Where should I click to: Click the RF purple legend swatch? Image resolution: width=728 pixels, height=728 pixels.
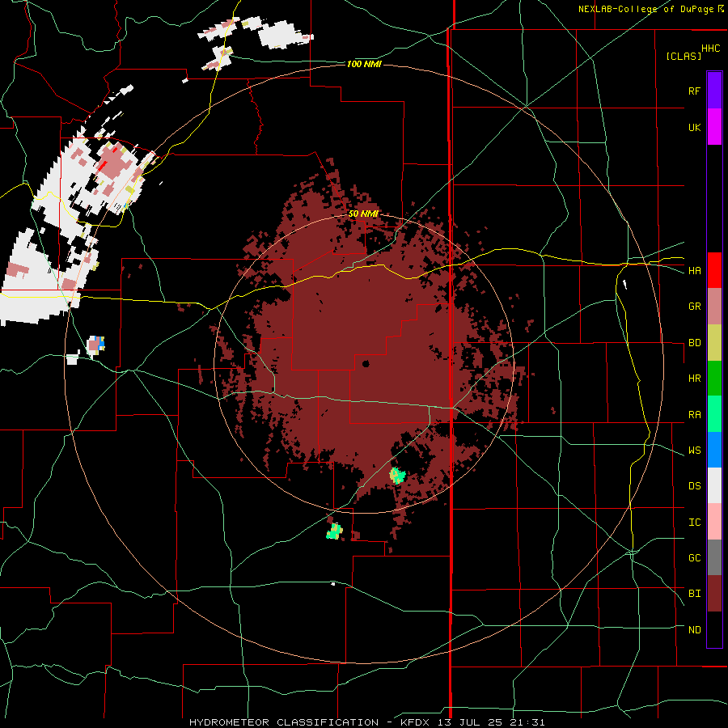714,91
